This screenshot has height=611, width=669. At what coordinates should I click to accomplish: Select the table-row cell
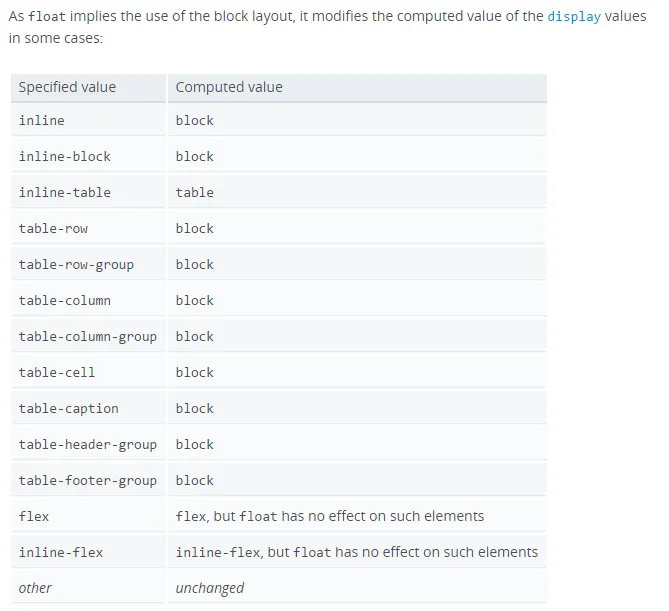[x=88, y=228]
